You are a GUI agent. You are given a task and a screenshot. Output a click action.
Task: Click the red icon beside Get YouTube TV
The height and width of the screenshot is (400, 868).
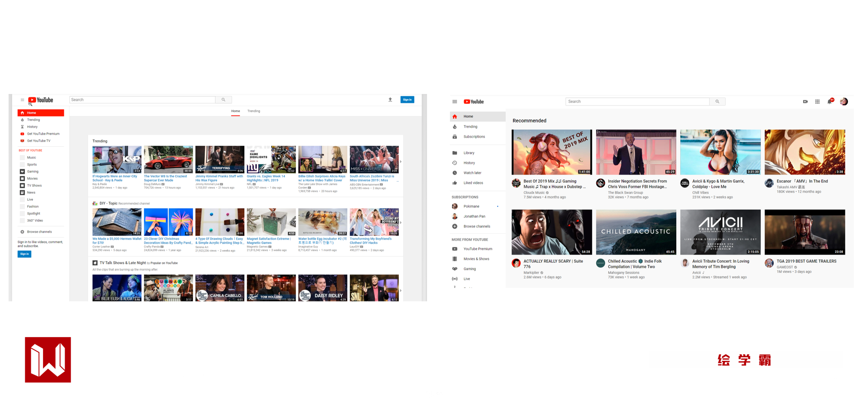[x=23, y=141]
